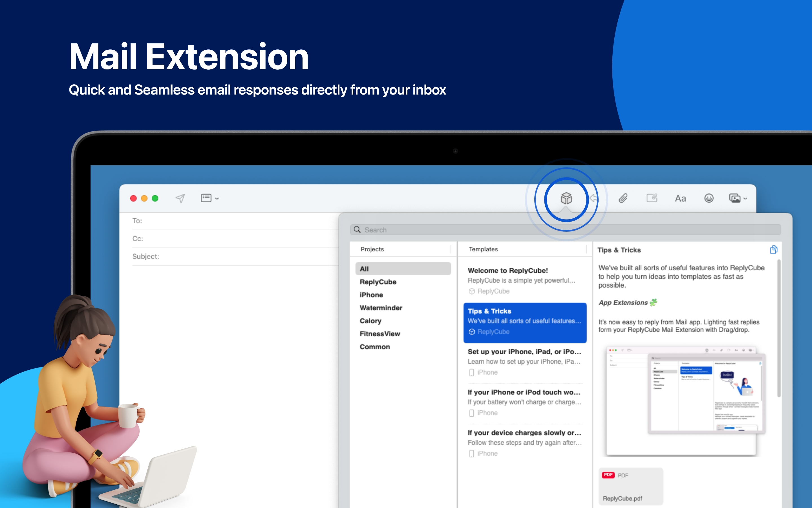This screenshot has height=508, width=812.
Task: Click the preview screenshot image thumbnail
Action: [685, 400]
